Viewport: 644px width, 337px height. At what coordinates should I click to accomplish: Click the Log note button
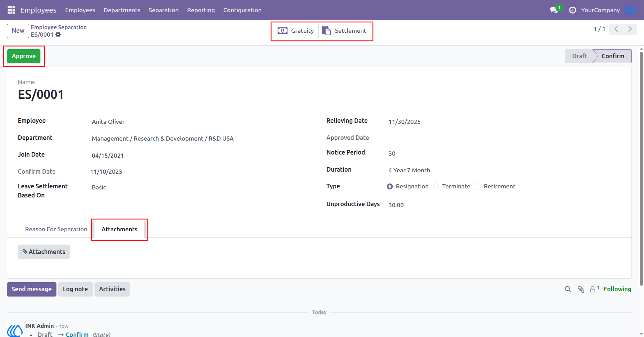(75, 289)
